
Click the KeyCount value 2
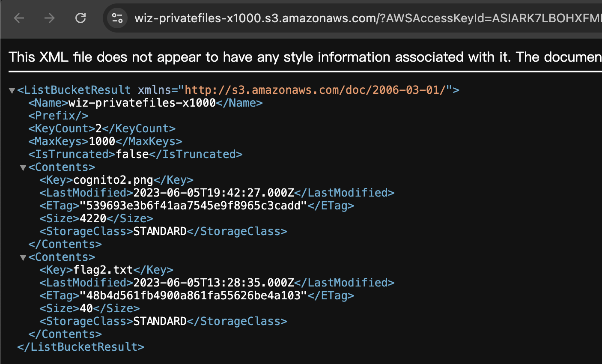[x=98, y=128]
